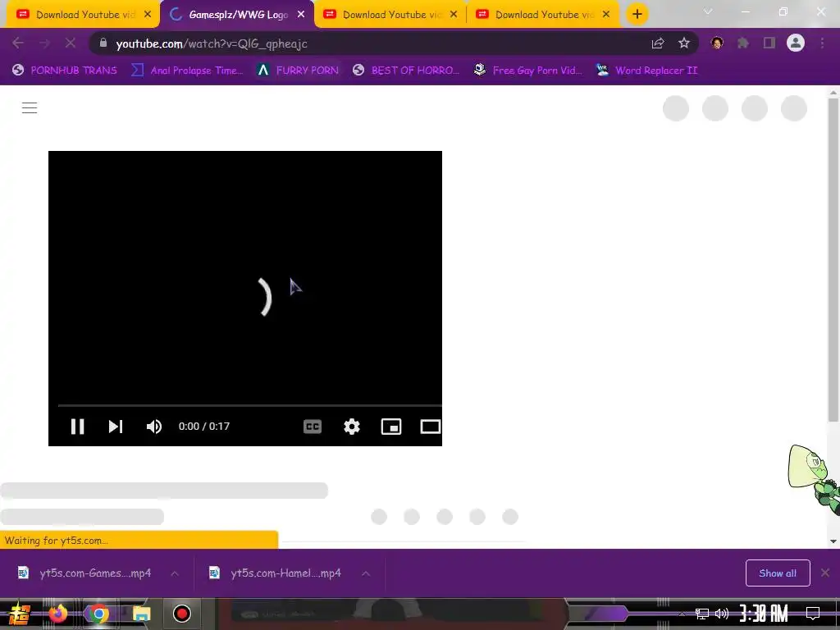Image resolution: width=840 pixels, height=630 pixels.
Task: Share this page using the share icon
Action: pos(658,43)
